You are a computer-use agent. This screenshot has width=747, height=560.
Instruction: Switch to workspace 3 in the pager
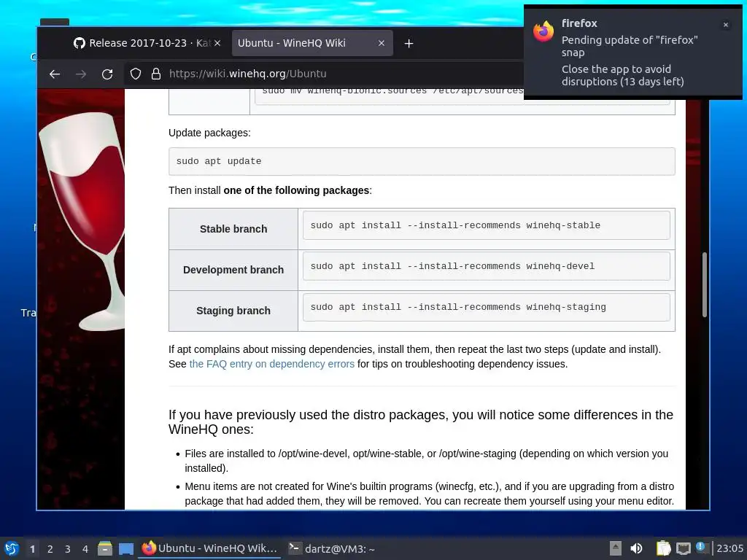[x=68, y=549]
